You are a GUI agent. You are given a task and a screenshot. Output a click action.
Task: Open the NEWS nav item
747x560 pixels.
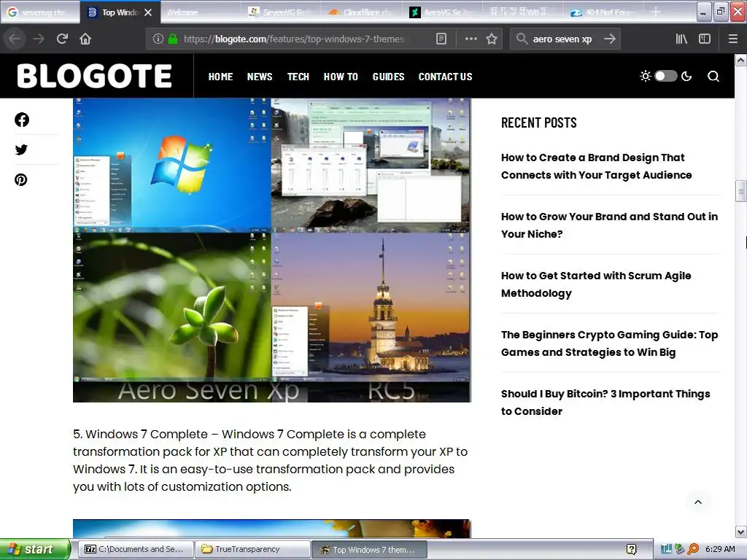(x=260, y=77)
